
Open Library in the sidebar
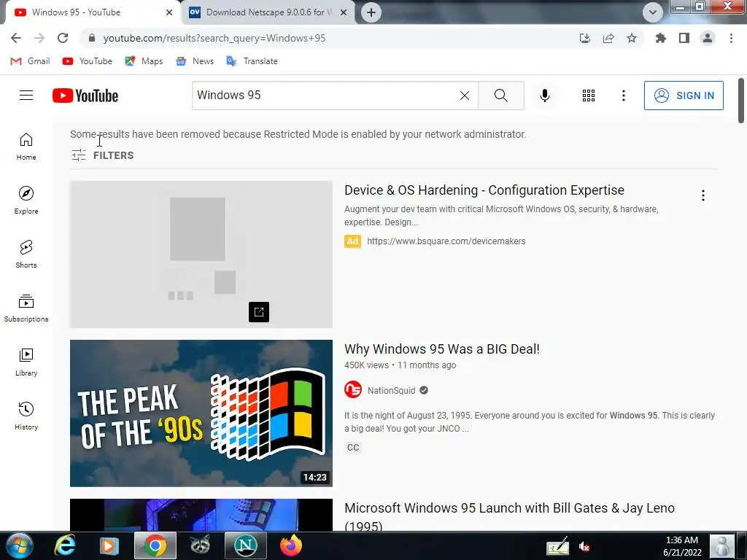pyautogui.click(x=26, y=362)
